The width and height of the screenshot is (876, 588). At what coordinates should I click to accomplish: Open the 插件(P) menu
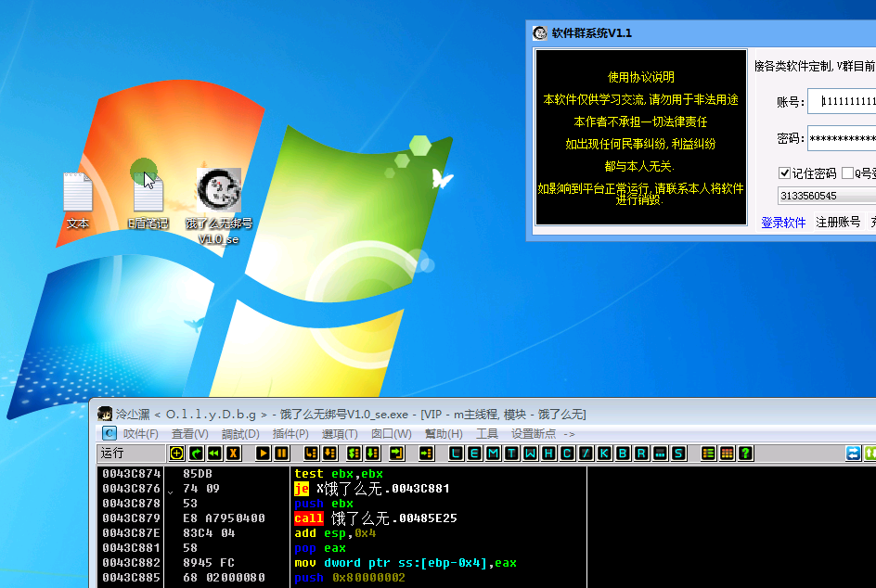[290, 434]
